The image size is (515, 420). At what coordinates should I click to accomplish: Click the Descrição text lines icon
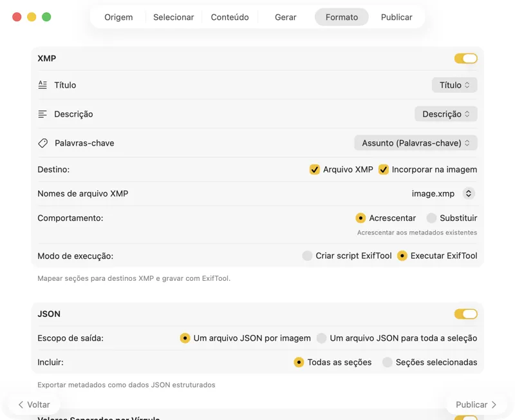tap(42, 113)
